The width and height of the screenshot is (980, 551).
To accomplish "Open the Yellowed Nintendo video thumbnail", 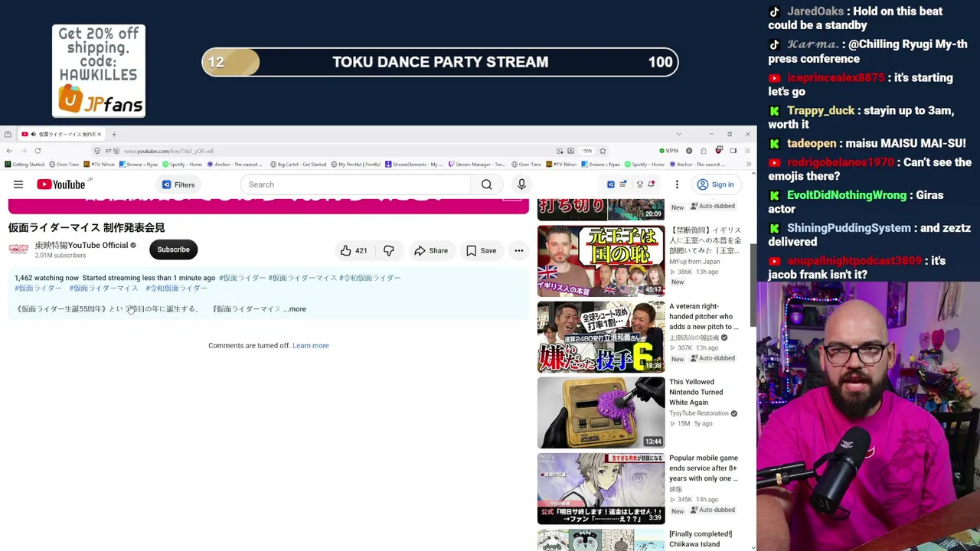I will click(601, 412).
